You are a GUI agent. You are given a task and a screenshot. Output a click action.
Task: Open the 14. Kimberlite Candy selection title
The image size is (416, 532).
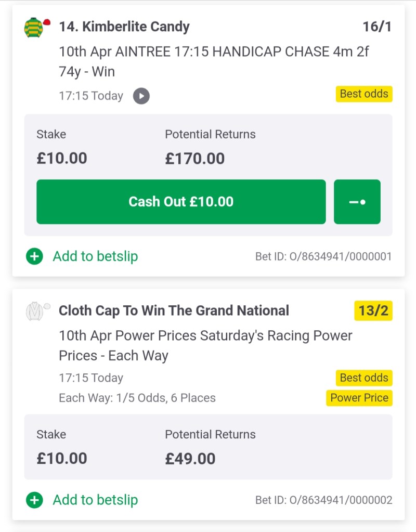(124, 27)
